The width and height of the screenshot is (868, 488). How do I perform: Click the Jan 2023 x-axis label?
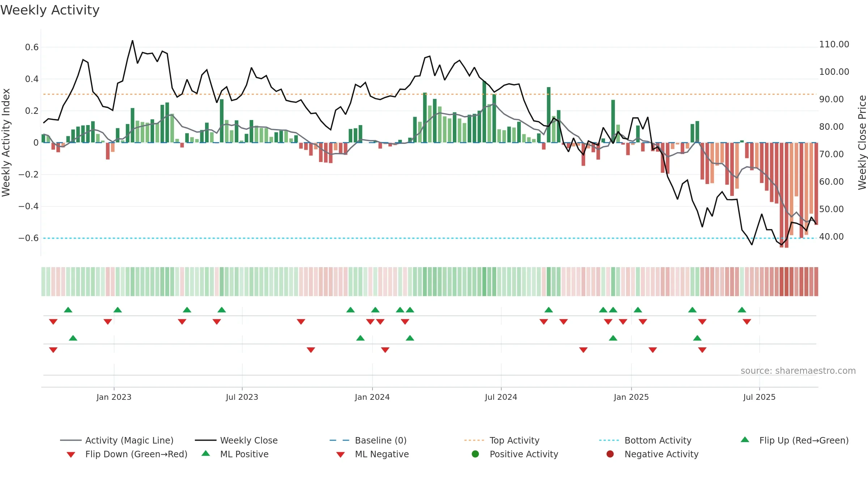114,397
